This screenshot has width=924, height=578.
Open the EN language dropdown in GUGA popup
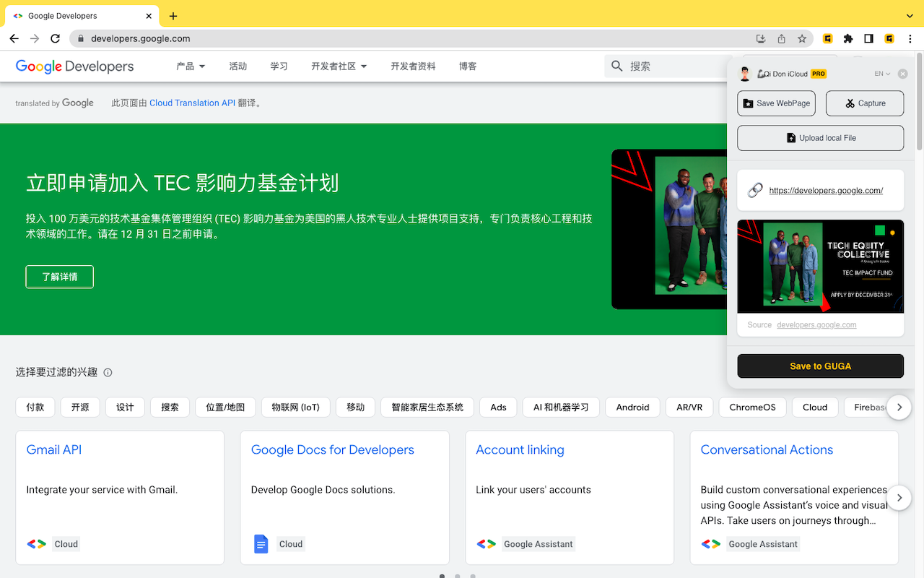tap(882, 74)
